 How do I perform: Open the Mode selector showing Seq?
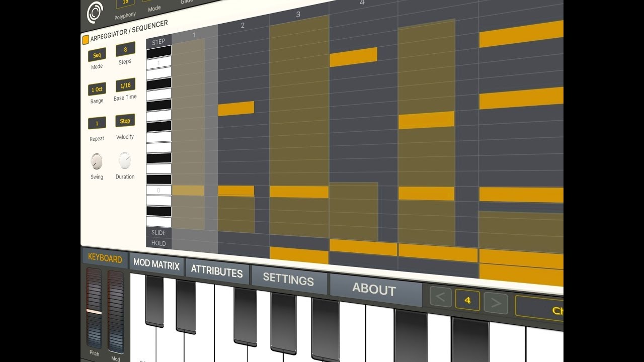pos(97,56)
